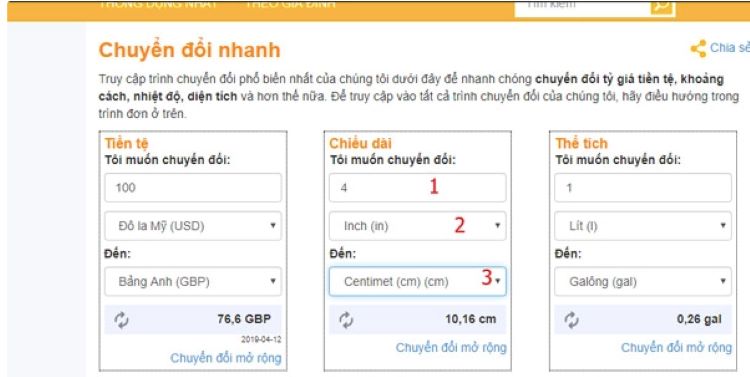
Task: Open the Theo gia đình menu tab
Action: tap(290, 5)
